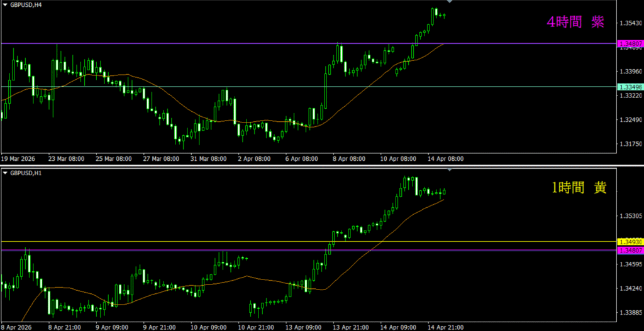Click the '8 Apr 2026' date label
This screenshot has height=331, width=644.
coord(17,327)
